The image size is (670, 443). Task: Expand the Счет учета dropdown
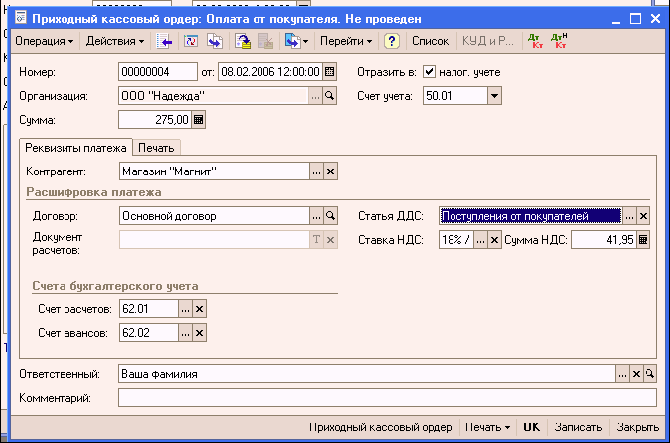[494, 96]
